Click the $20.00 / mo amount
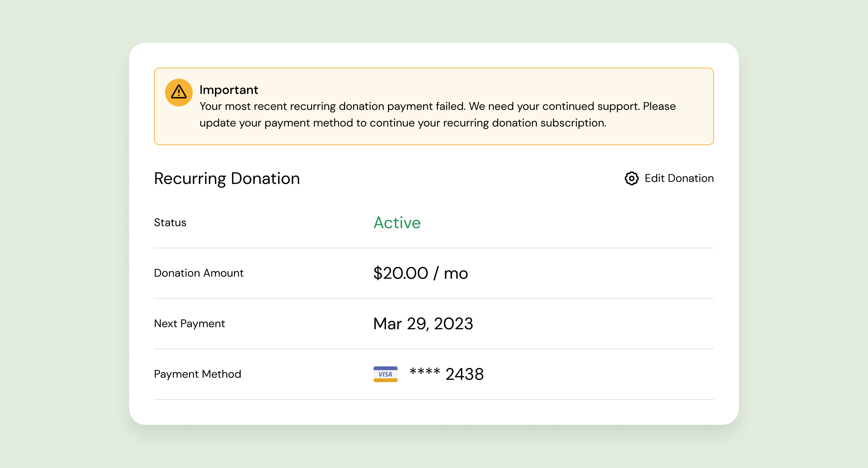Screen dimensions: 868x468 click(420, 273)
